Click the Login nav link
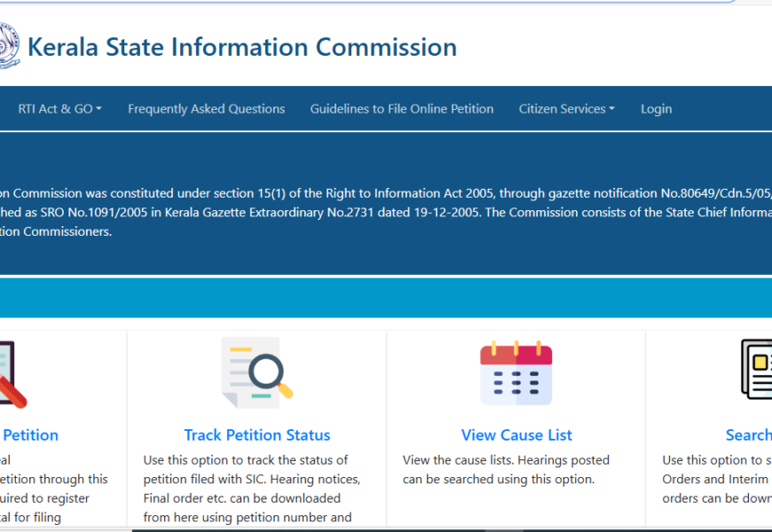This screenshot has height=532, width=772. 656,109
